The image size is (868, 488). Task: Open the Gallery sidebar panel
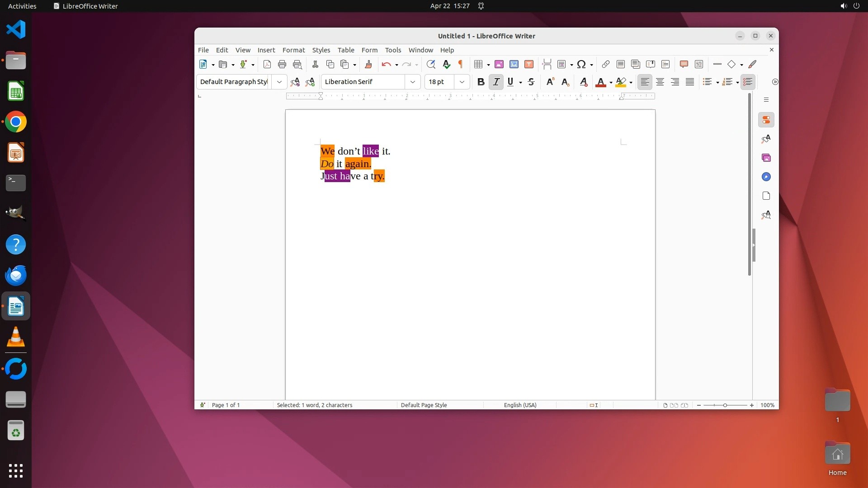pyautogui.click(x=766, y=158)
